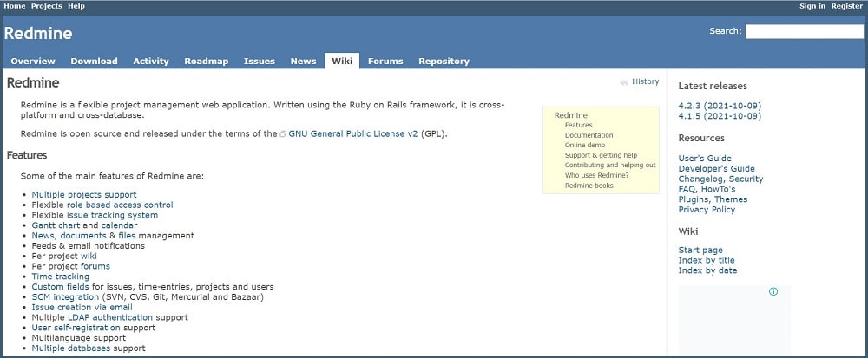
Task: Select the Issues tab
Action: (260, 62)
